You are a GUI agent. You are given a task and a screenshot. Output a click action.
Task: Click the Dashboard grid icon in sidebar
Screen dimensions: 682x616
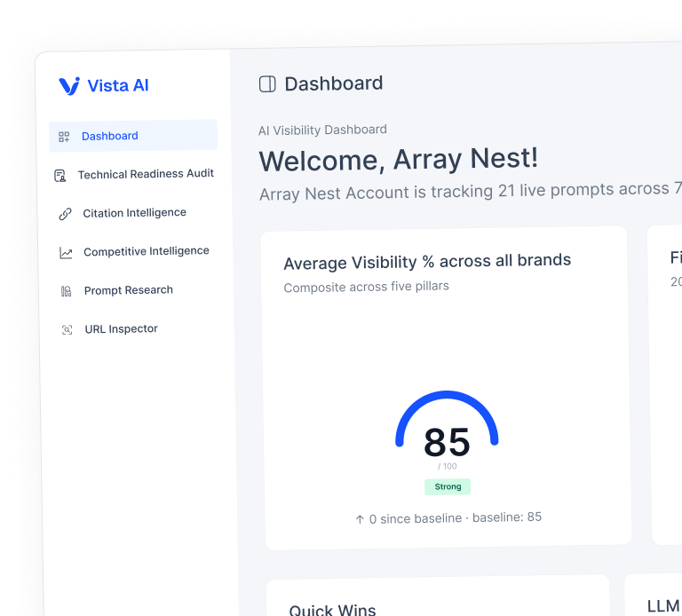[x=64, y=137]
